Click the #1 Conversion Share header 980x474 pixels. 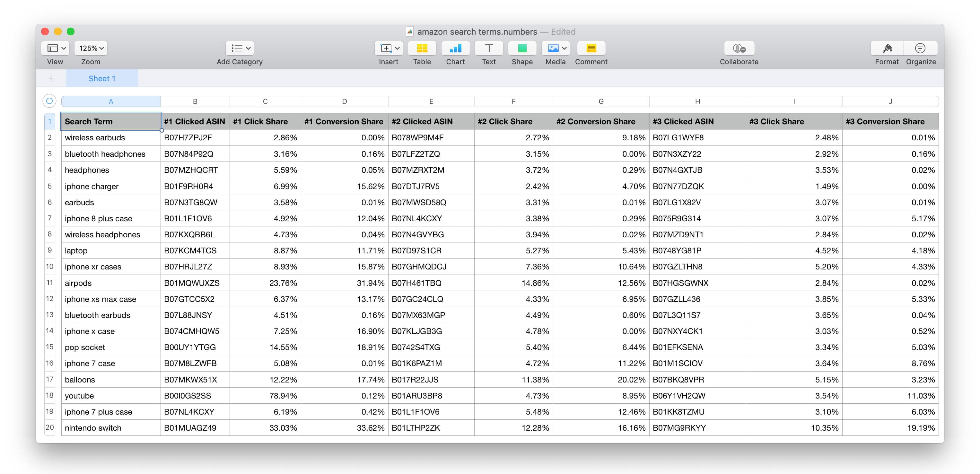coord(344,121)
